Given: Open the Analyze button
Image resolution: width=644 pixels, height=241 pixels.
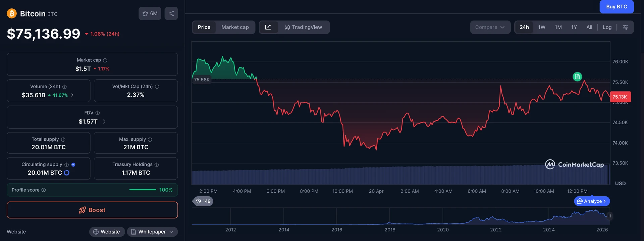Looking at the screenshot, I should [x=592, y=201].
